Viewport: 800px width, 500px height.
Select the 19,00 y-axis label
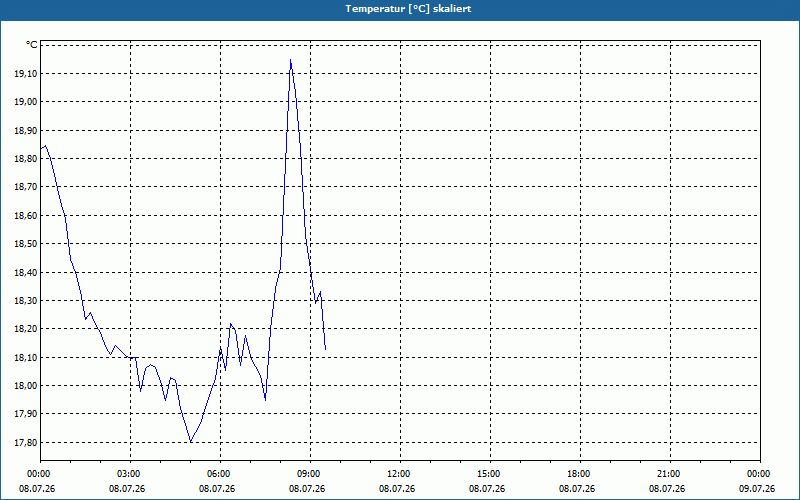pyautogui.click(x=26, y=102)
